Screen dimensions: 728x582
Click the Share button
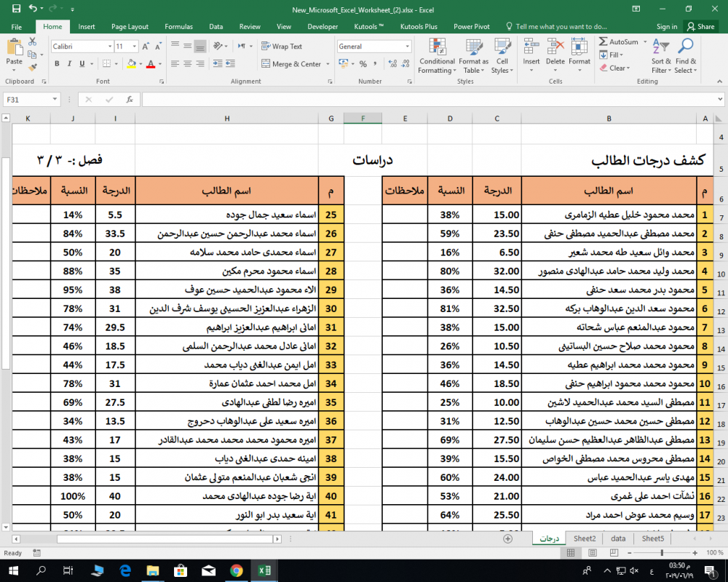(701, 26)
